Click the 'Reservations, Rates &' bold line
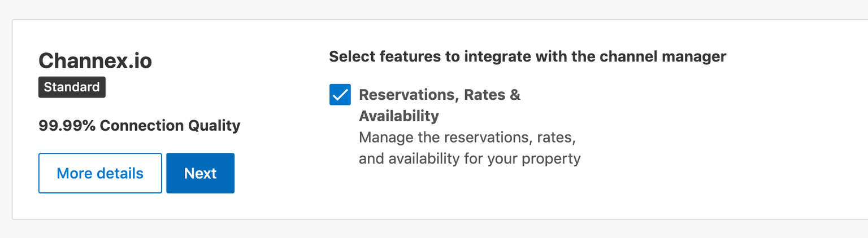Screen dimensions: 868x238 pos(440,95)
